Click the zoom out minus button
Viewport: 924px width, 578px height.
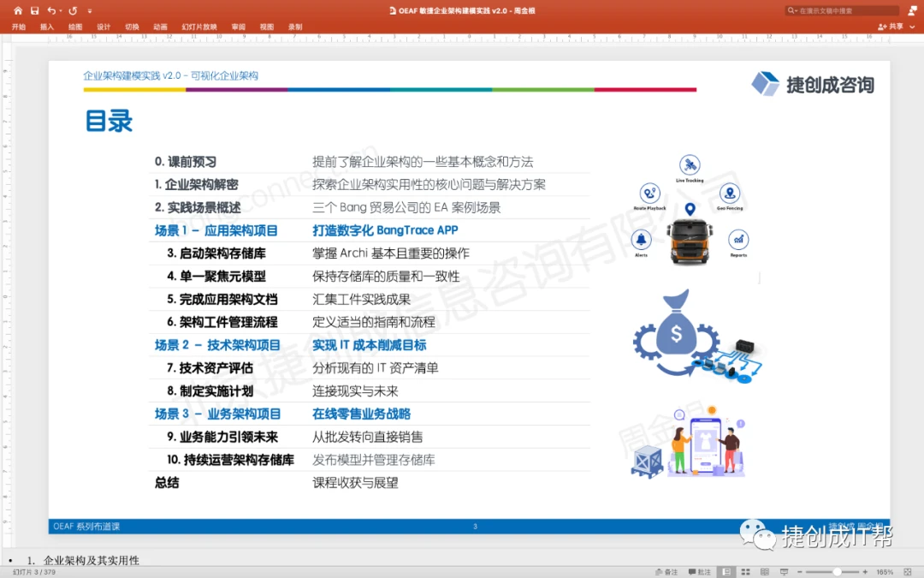[x=800, y=572]
